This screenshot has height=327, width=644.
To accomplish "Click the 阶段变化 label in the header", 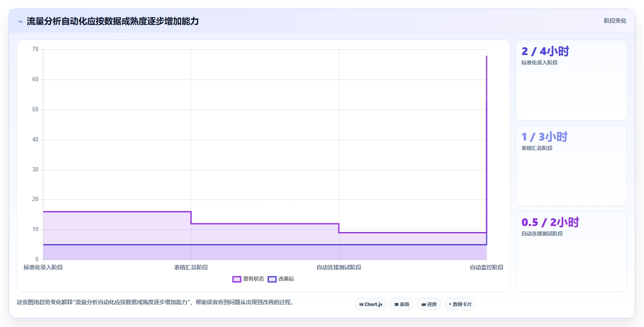I will [615, 21].
